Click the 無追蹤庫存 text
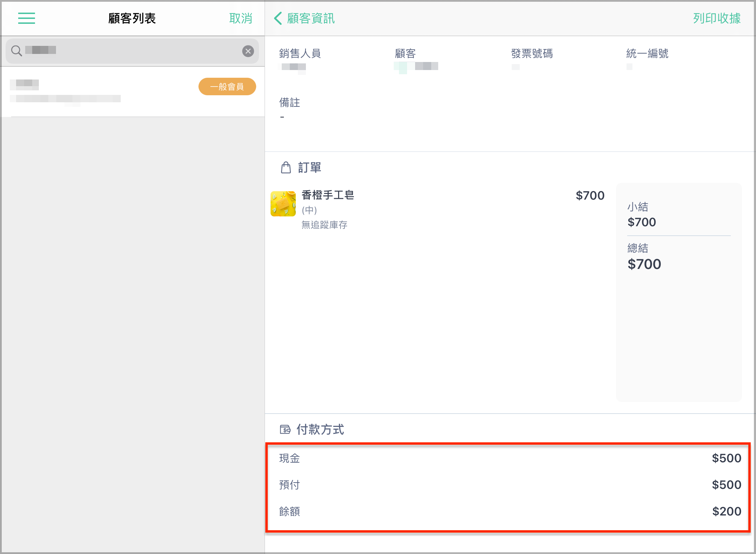756x554 pixels. (324, 225)
